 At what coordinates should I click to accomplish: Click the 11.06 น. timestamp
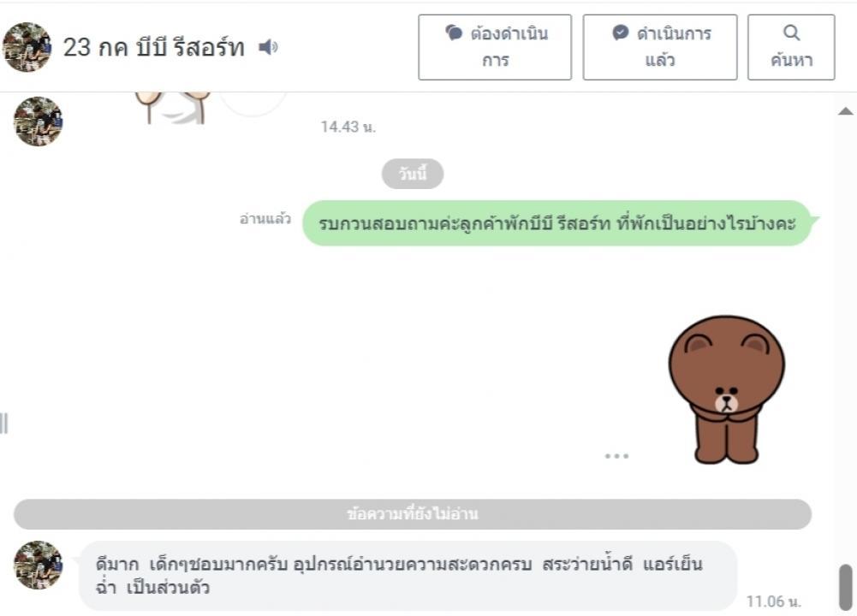[x=773, y=601]
